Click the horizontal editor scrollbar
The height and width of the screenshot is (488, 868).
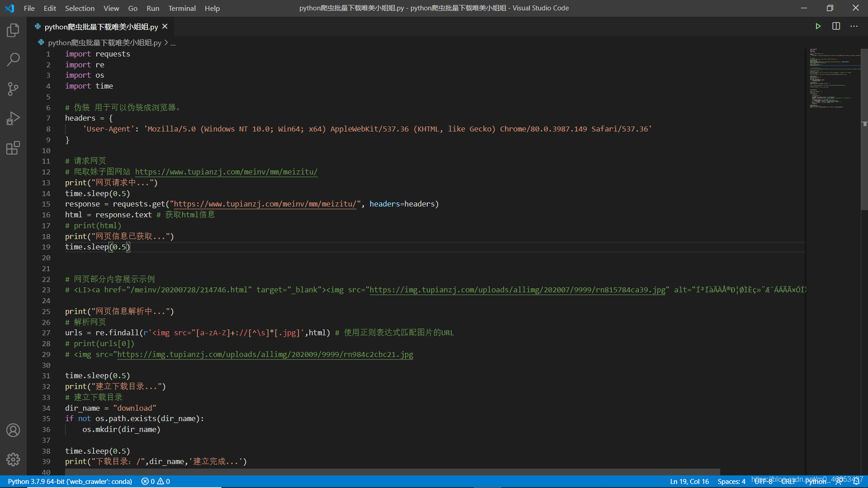392,472
